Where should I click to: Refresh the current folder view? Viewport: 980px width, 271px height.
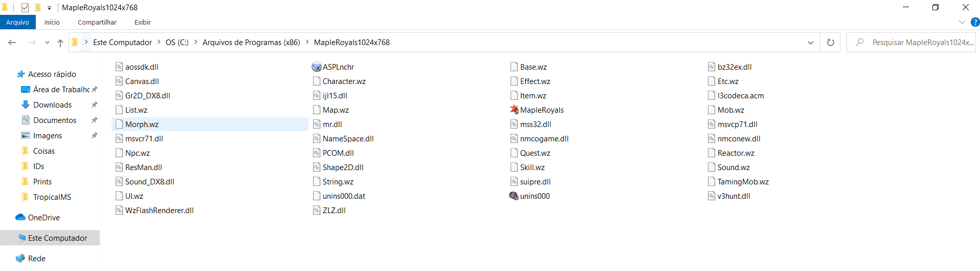tap(830, 43)
